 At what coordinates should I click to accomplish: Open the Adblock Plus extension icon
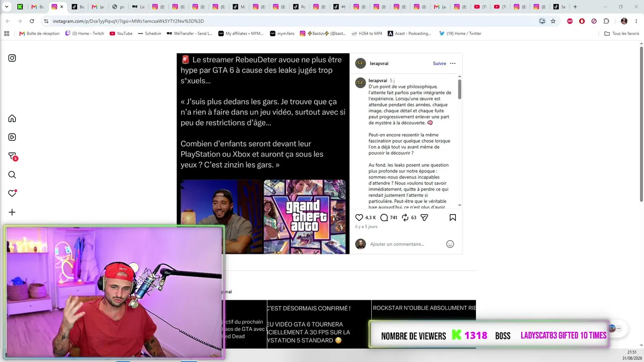[570, 21]
